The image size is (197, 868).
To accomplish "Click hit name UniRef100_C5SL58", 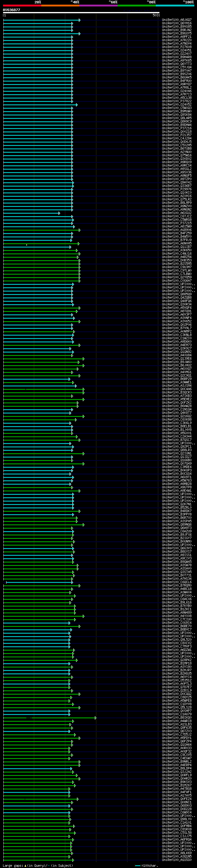I will [x=177, y=833].
